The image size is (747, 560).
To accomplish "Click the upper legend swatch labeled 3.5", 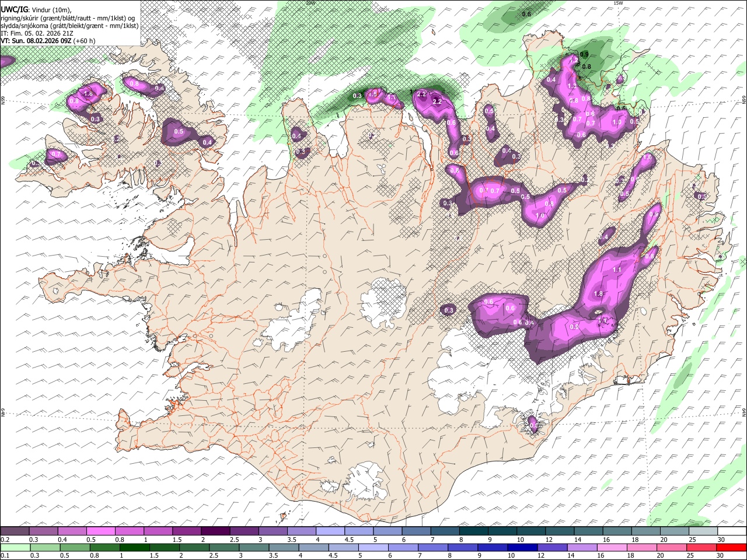I will (x=301, y=531).
